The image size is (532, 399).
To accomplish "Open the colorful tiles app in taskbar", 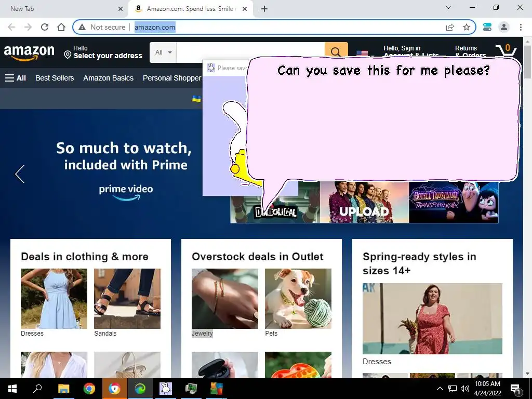I will tap(217, 389).
